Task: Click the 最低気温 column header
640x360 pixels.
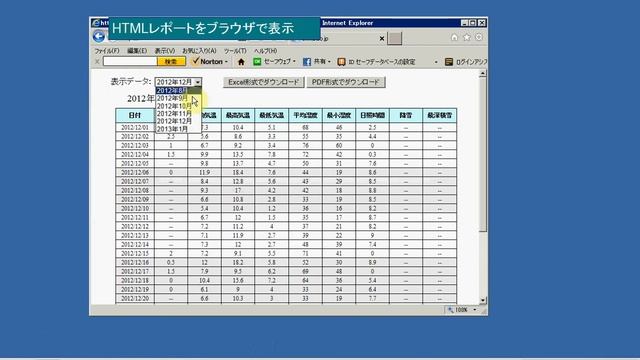Action: pyautogui.click(x=271, y=116)
